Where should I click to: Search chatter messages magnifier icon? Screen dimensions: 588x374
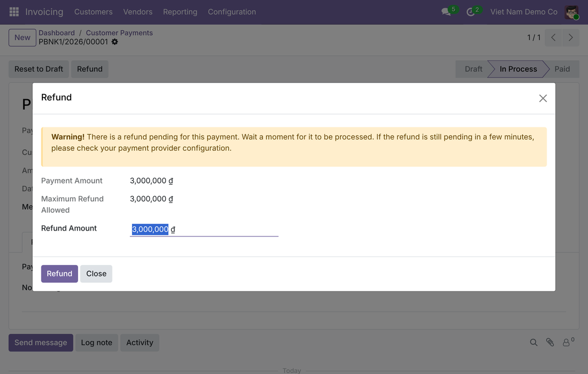tap(533, 342)
